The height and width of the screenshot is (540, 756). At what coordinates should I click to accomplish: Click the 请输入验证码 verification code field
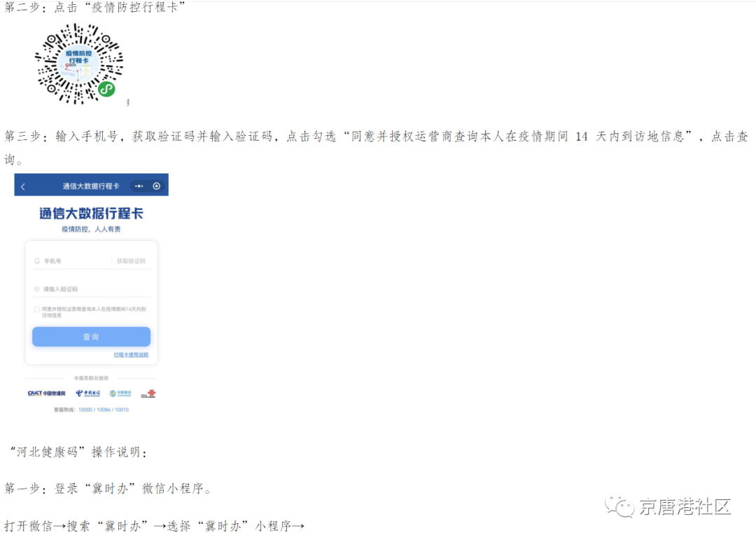tap(91, 289)
